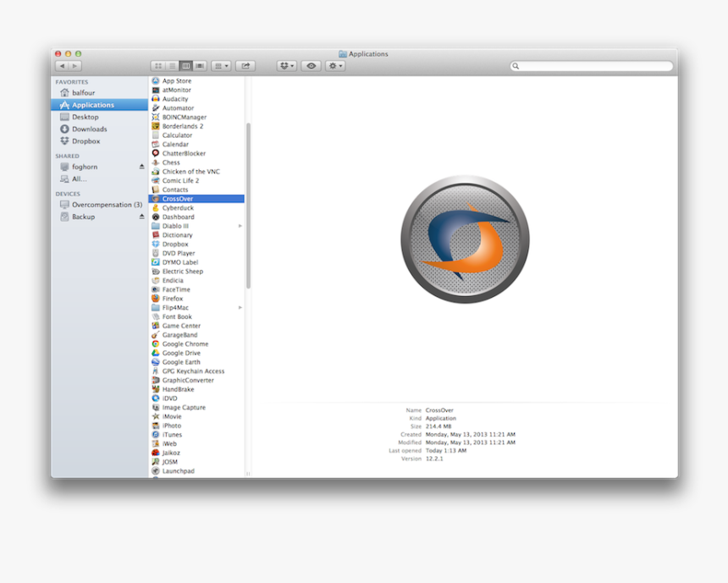Click the Chess piece icon
This screenshot has width=728, height=583.
tap(156, 162)
